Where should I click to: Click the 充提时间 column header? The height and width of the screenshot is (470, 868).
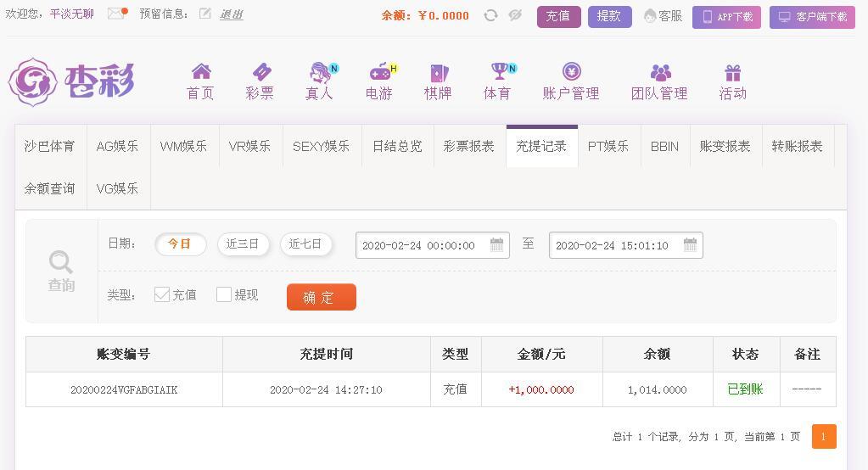click(x=327, y=355)
